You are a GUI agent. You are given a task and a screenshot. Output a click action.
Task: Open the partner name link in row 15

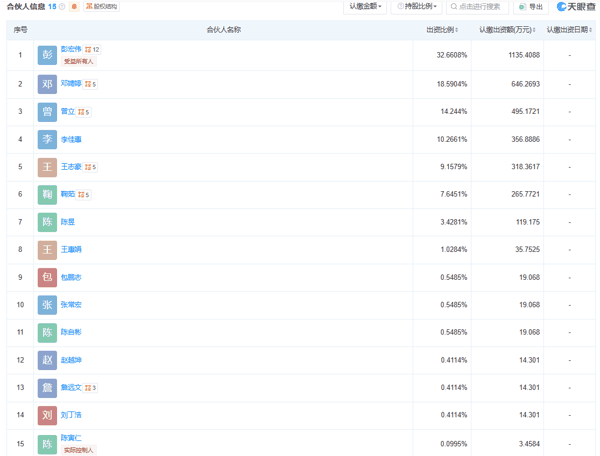tap(71, 438)
